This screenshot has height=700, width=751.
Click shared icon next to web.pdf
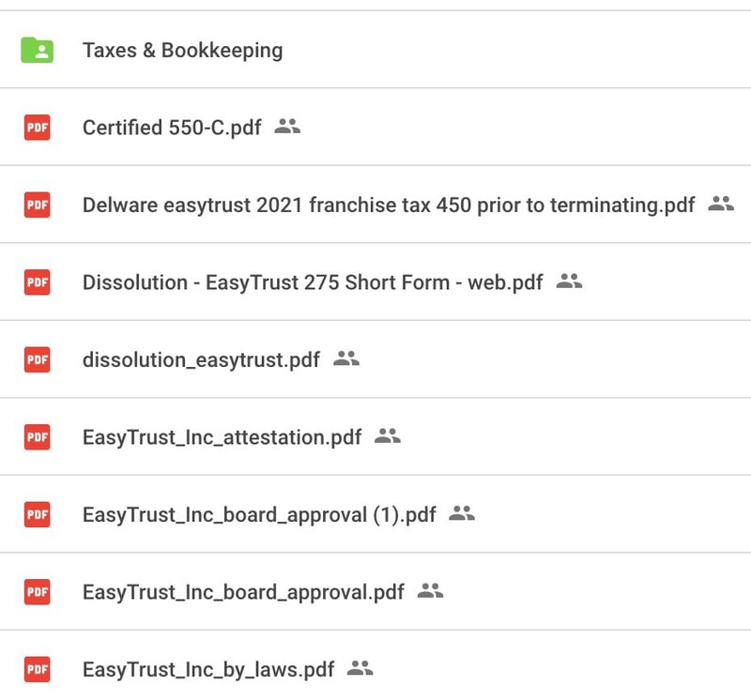coord(569,282)
